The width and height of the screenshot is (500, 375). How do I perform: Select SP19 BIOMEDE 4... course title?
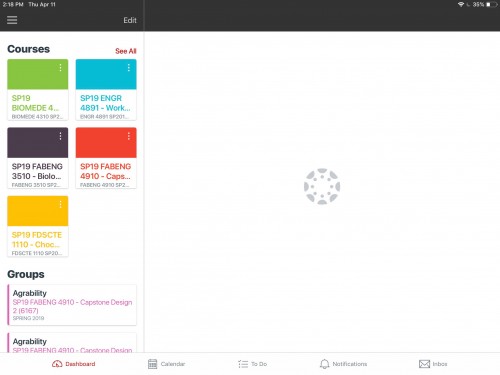35,103
